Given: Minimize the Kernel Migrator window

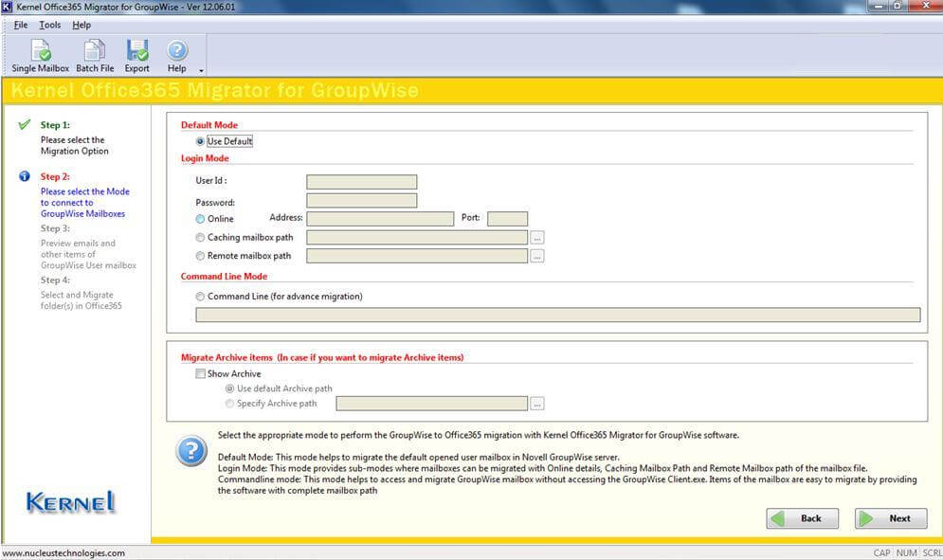Looking at the screenshot, I should [878, 6].
